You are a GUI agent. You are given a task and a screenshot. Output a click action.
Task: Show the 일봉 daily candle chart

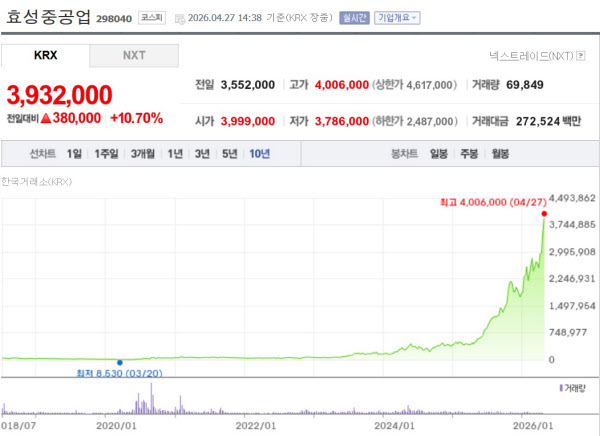pos(438,154)
